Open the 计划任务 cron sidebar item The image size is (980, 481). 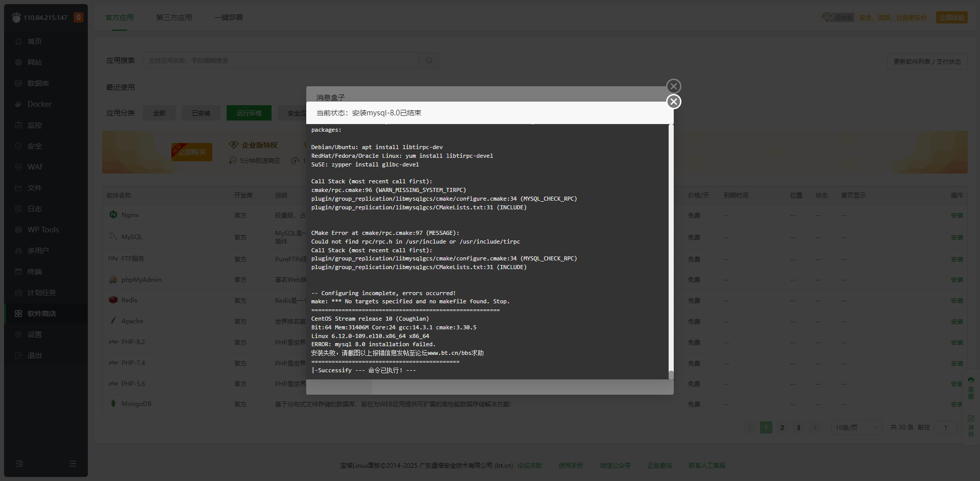(46, 293)
